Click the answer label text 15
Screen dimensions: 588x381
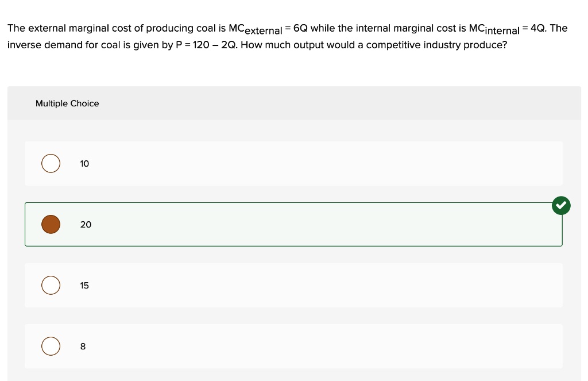coord(84,285)
